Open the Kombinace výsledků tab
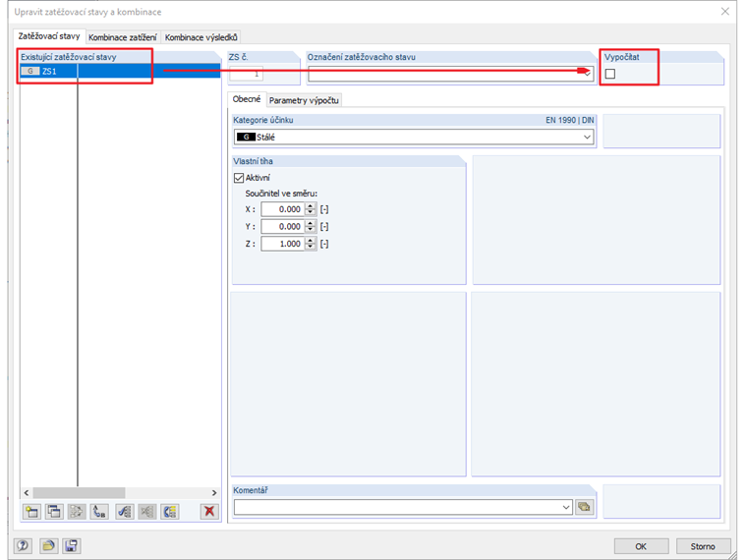 (201, 37)
